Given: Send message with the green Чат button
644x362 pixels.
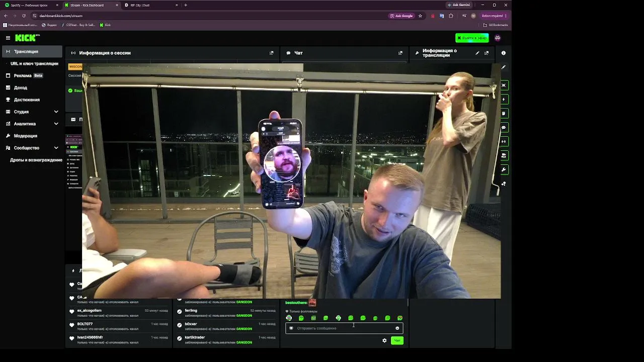Looking at the screenshot, I should point(397,340).
